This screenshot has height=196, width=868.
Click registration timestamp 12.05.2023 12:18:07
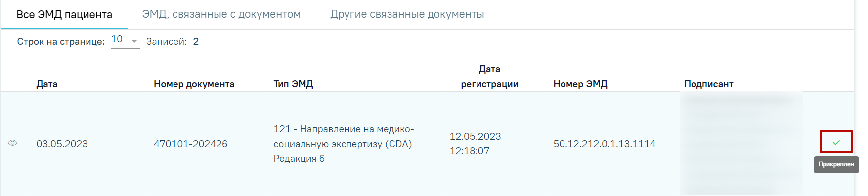(x=475, y=144)
